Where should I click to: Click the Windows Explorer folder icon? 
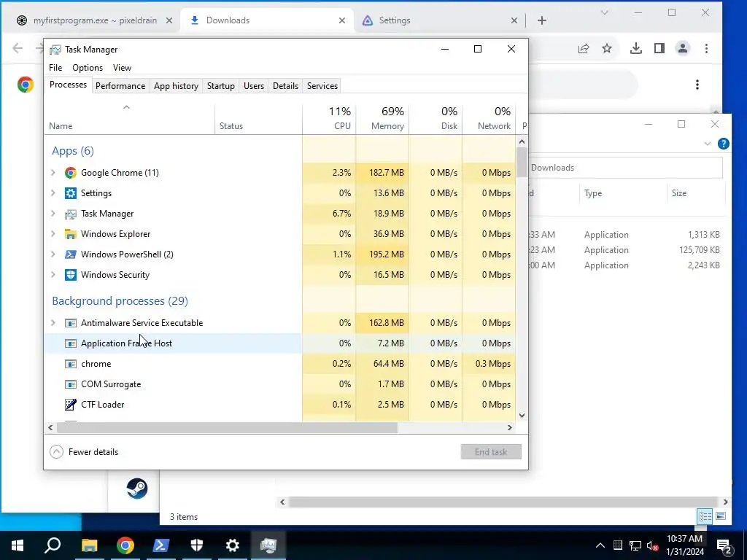[x=71, y=234]
